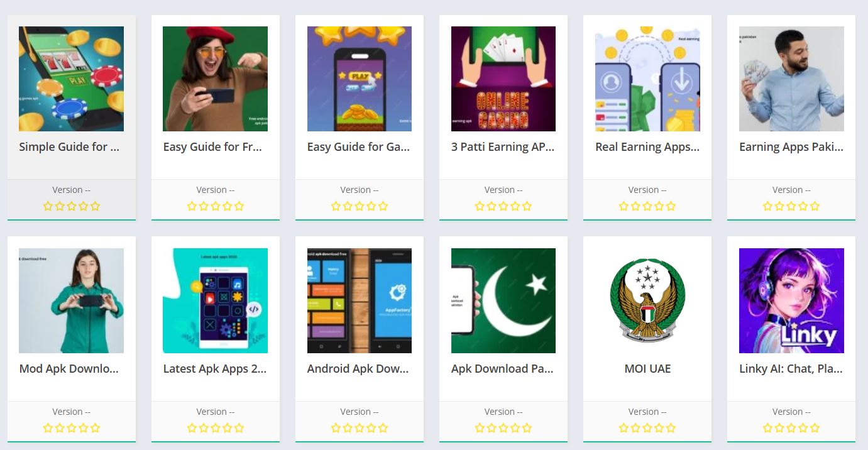Click third star under Mod Apk Download
Image resolution: width=868 pixels, height=450 pixels.
coord(71,428)
